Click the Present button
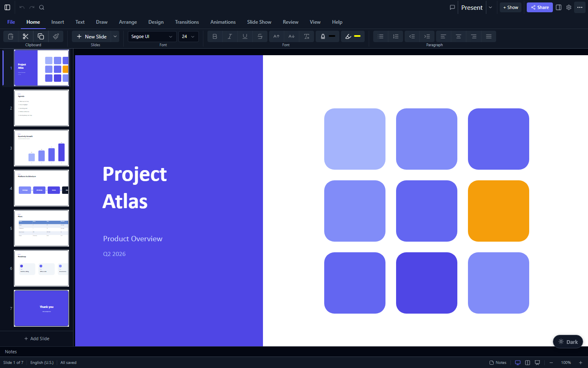 click(472, 7)
